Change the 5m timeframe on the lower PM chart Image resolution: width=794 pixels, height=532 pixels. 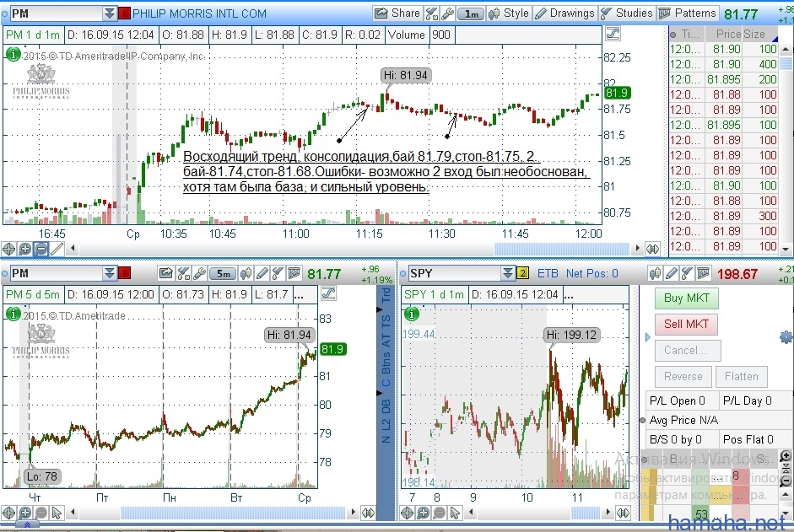[x=223, y=274]
